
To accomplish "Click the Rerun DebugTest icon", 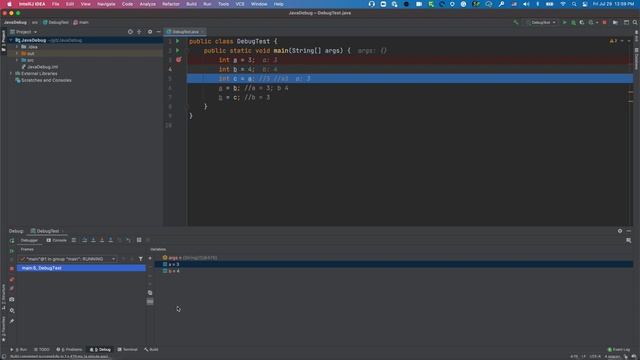I will 12,240.
